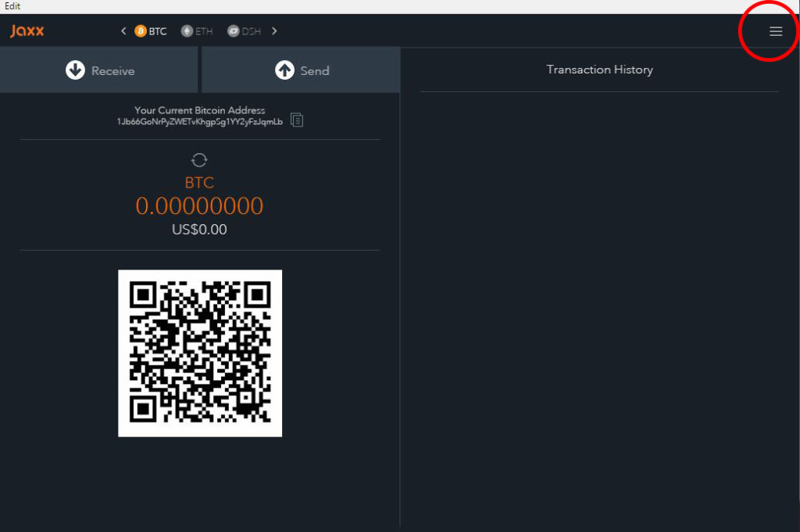Open the hamburger menu
This screenshot has height=532, width=800.
pos(776,31)
